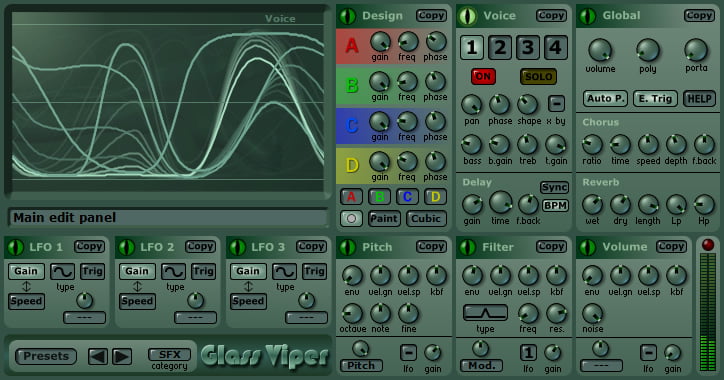The width and height of the screenshot is (724, 380).
Task: Select waveform C button below layer rows
Action: (x=407, y=197)
